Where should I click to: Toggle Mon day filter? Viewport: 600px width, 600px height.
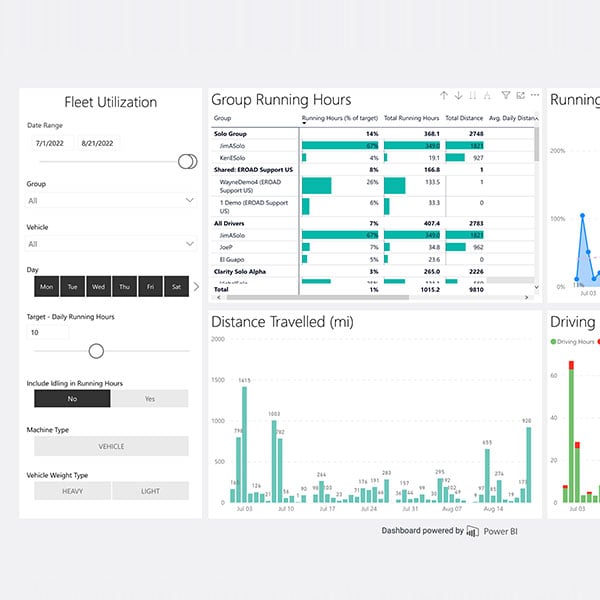47,287
